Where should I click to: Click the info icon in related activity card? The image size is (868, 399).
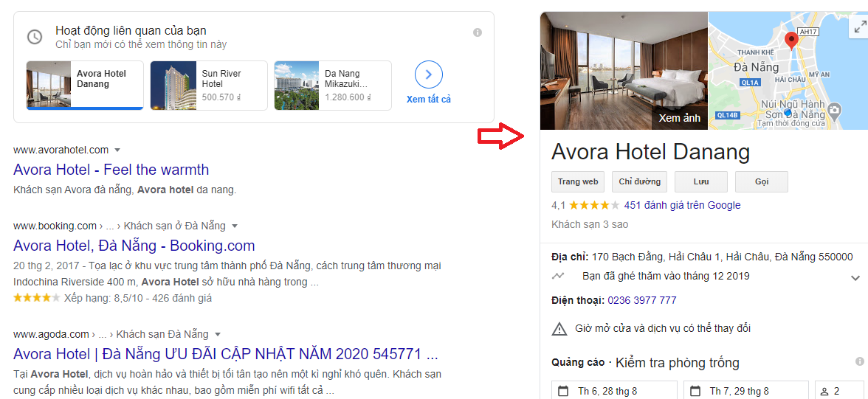coord(477,32)
